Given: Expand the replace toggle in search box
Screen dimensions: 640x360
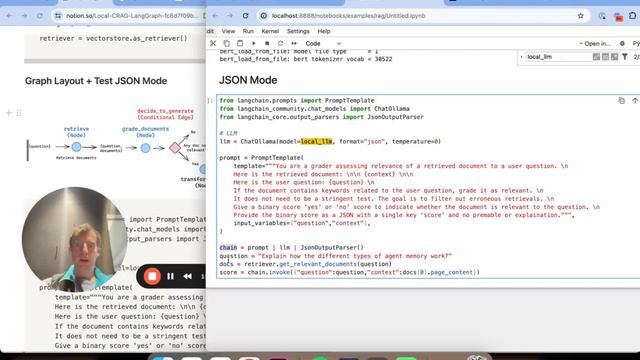Looking at the screenshot, I should click(521, 57).
